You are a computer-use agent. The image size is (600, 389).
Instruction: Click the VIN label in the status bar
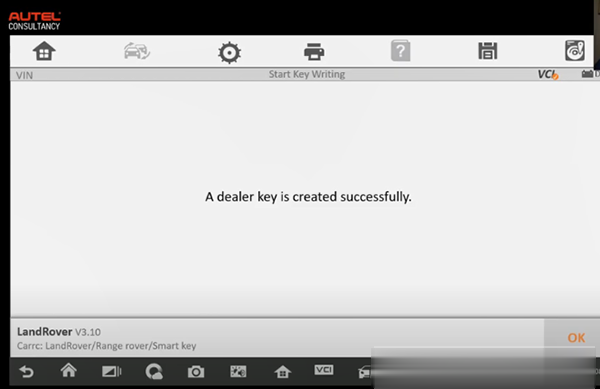[24, 75]
